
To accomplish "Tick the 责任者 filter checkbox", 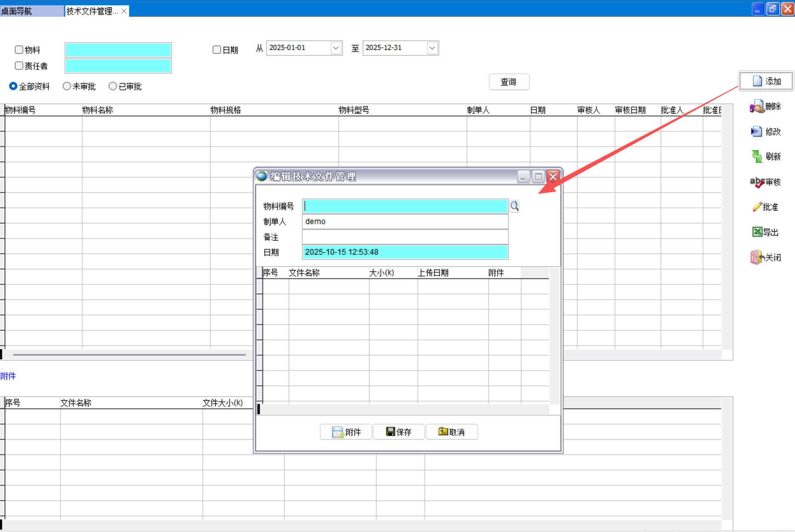I will 19,66.
